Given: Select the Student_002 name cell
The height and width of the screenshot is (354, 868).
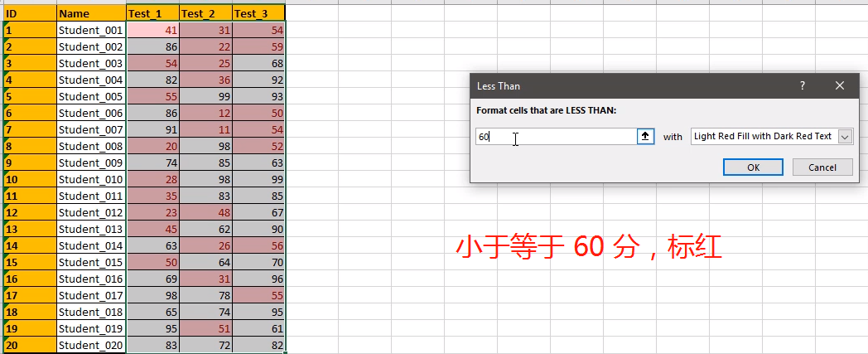Looking at the screenshot, I should click(91, 46).
